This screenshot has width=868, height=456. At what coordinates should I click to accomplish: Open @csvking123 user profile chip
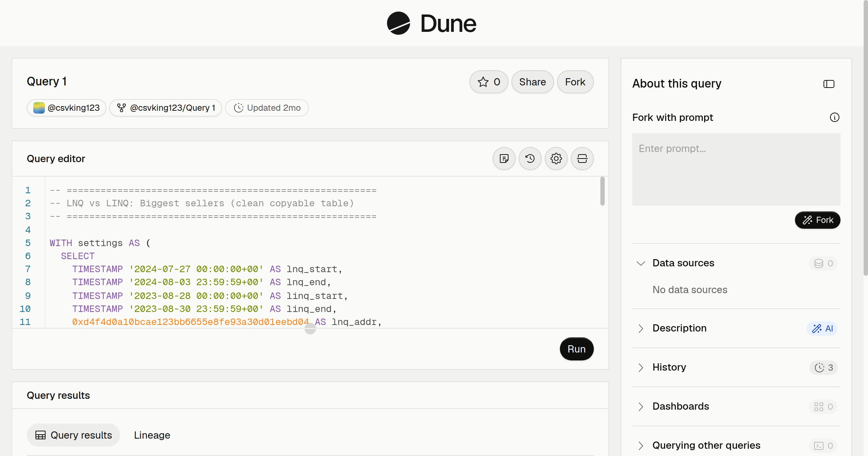[66, 108]
